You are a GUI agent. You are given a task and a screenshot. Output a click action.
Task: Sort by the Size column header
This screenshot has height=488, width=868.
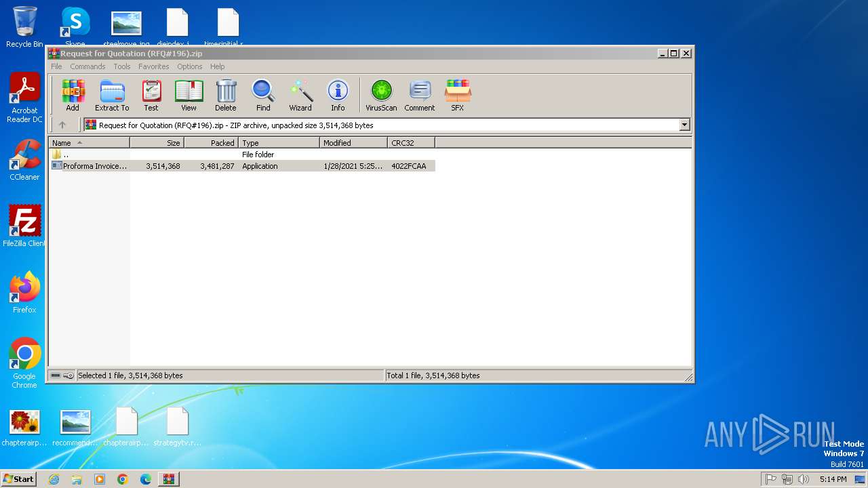(157, 143)
